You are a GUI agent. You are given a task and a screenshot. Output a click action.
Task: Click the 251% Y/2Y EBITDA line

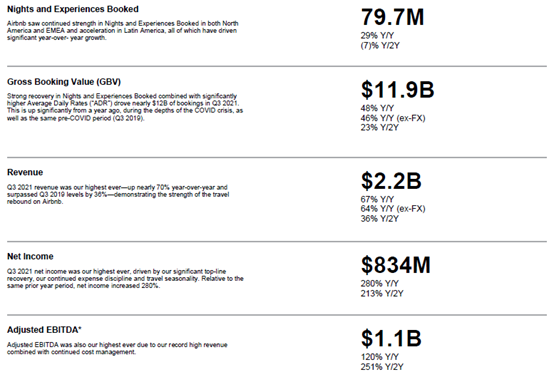pyautogui.click(x=382, y=367)
